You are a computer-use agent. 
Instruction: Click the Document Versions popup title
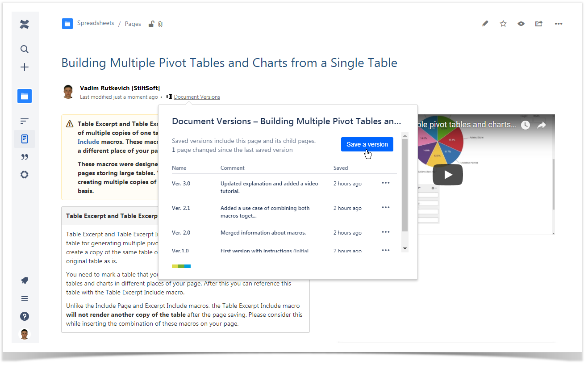[286, 121]
